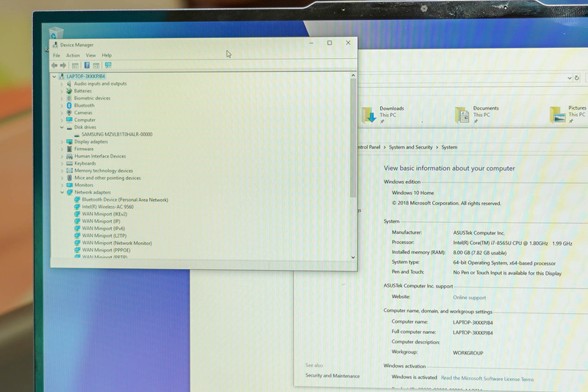588x392 pixels.
Task: Select Memory technology devices row
Action: pos(104,171)
